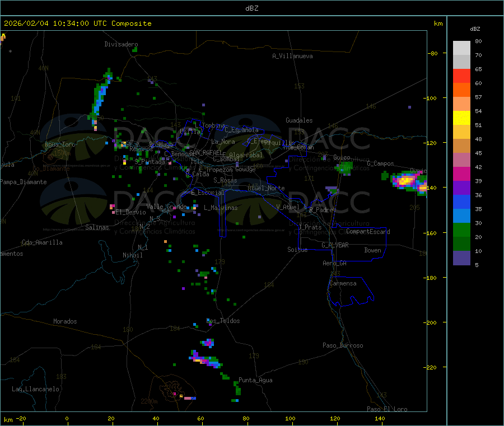Click the Paso_Barroso location label
Image resolution: width=504 pixels, height=426 pixels.
343,345
